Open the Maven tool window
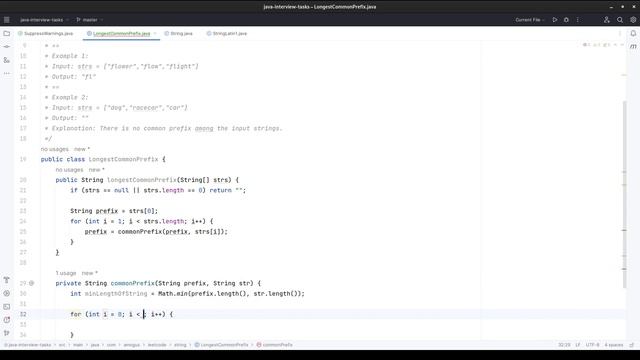Viewport: 640px width, 360px height. click(633, 47)
